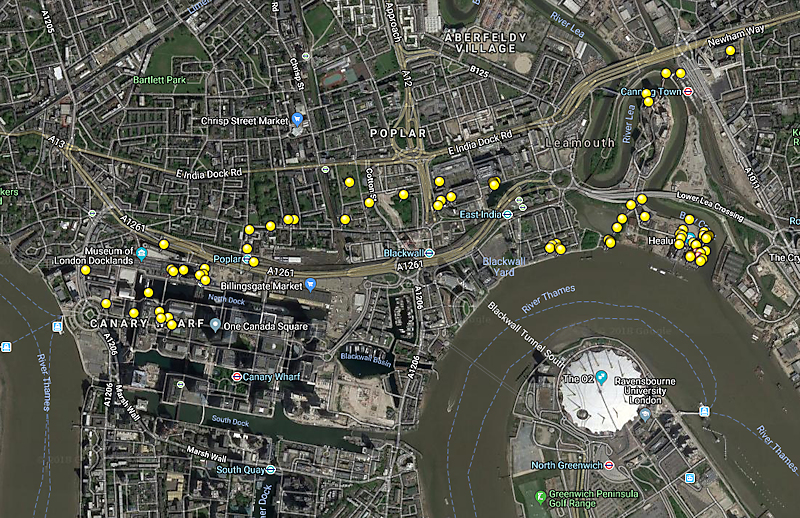
Task: Click the Chrisp Street Market shopping cart icon
Action: (297, 120)
